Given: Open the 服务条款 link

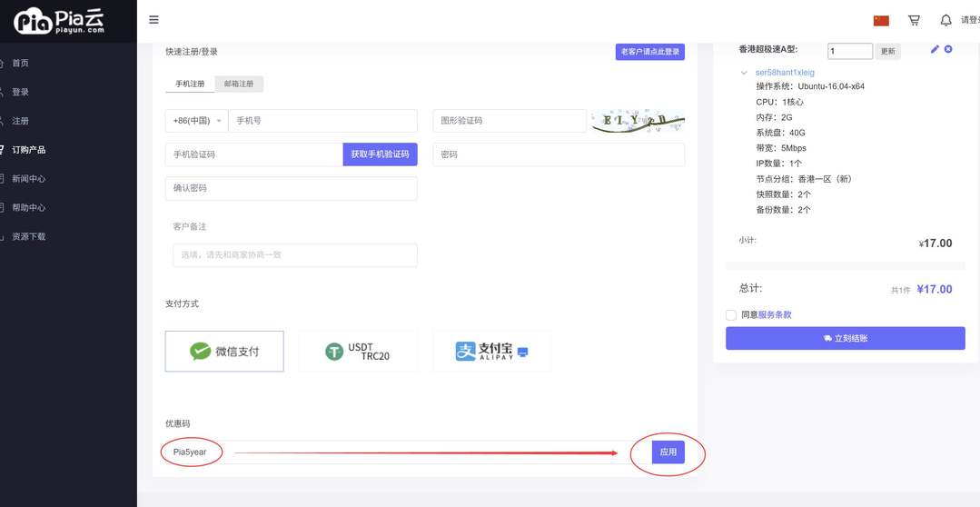Looking at the screenshot, I should tap(775, 315).
